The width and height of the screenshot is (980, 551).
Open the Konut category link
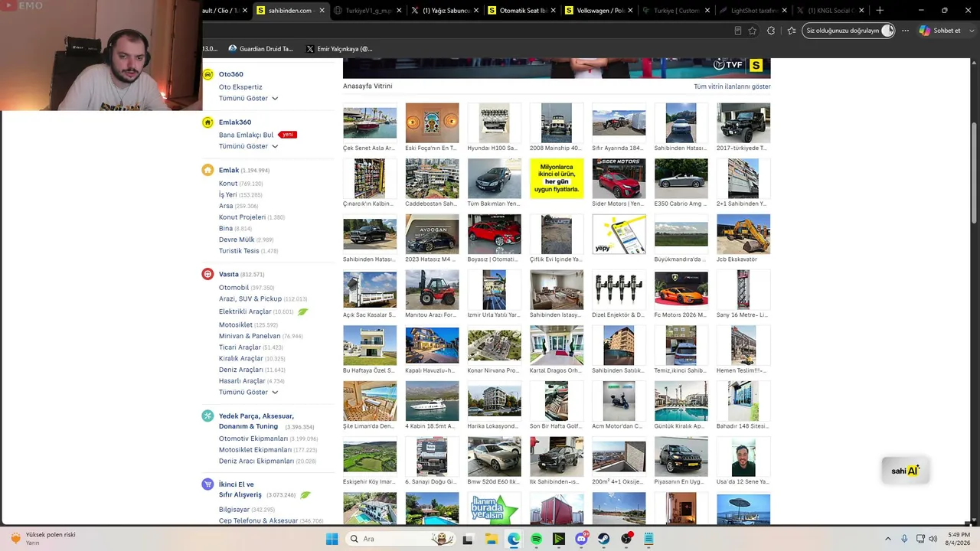[228, 184]
